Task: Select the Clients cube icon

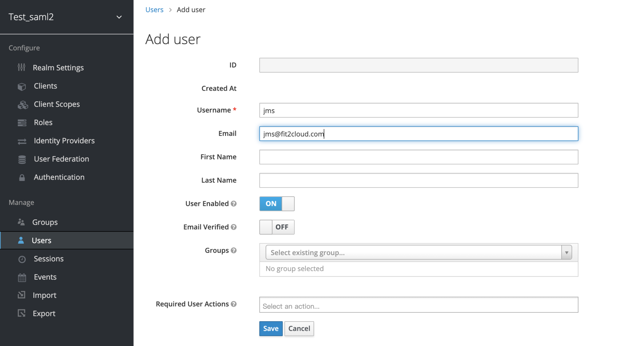Action: tap(22, 86)
